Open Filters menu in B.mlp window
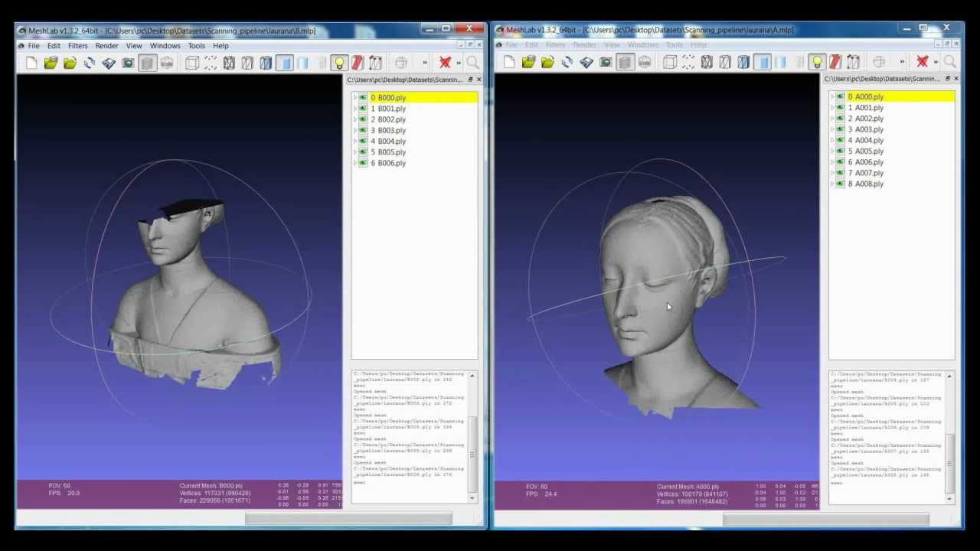 (x=77, y=46)
